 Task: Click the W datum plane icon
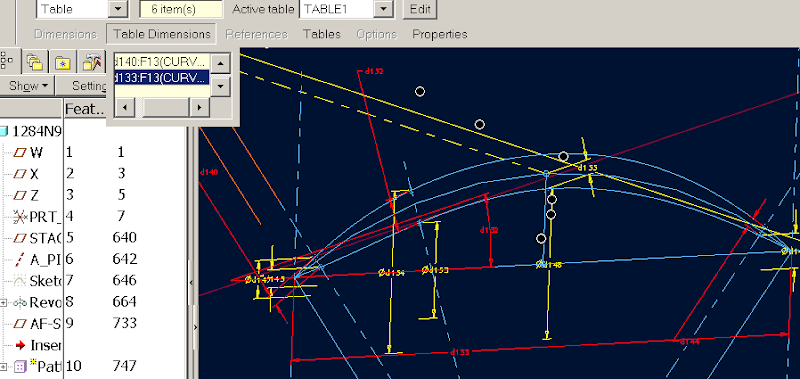coord(20,152)
